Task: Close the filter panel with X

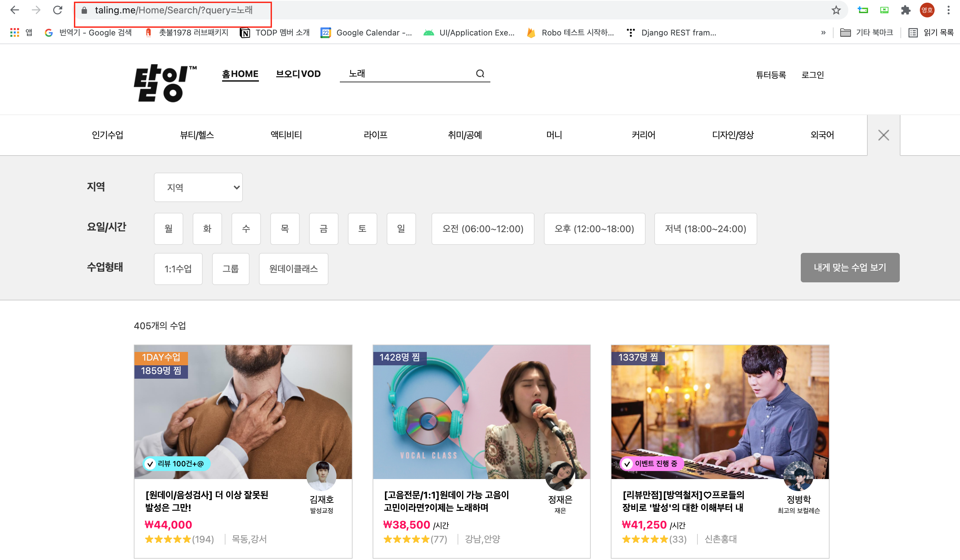Action: (x=883, y=135)
